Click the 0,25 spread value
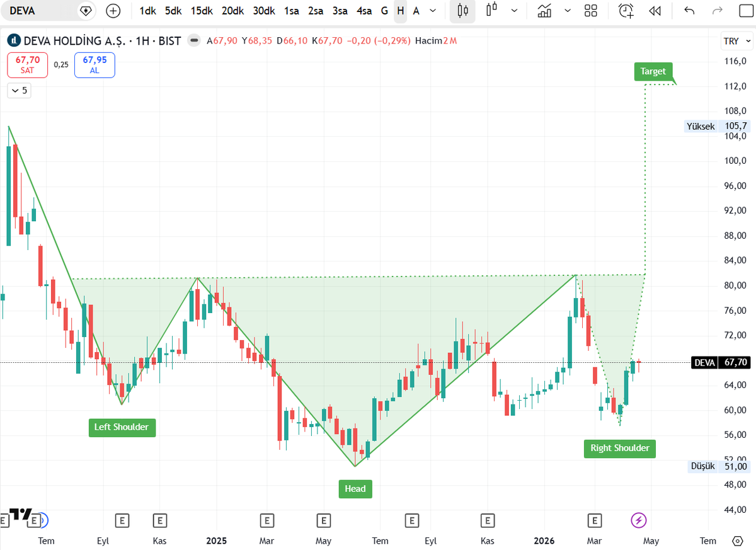Viewport: 756px width, 550px height. point(61,64)
